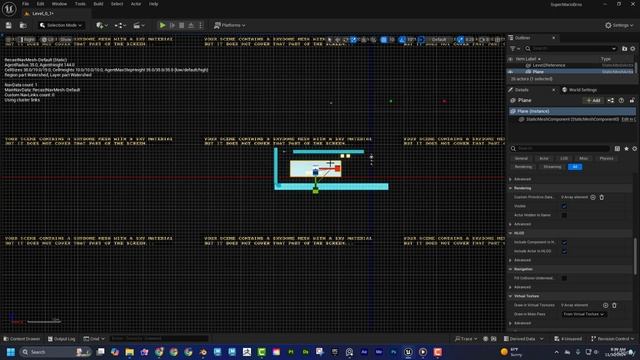Click the eject button in play toolbar
The image size is (640, 360).
point(191,25)
